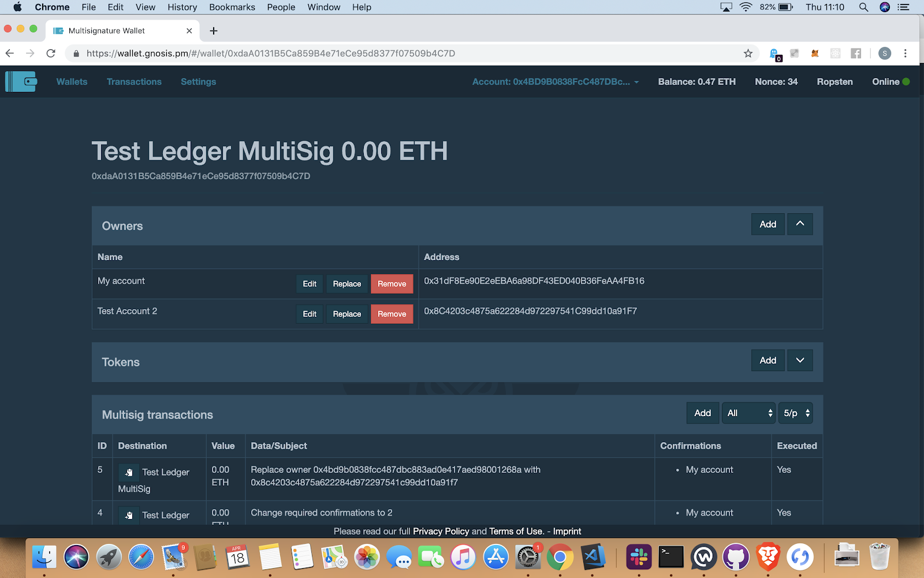Image resolution: width=924 pixels, height=578 pixels.
Task: Open the Account address dropdown
Action: [556, 81]
